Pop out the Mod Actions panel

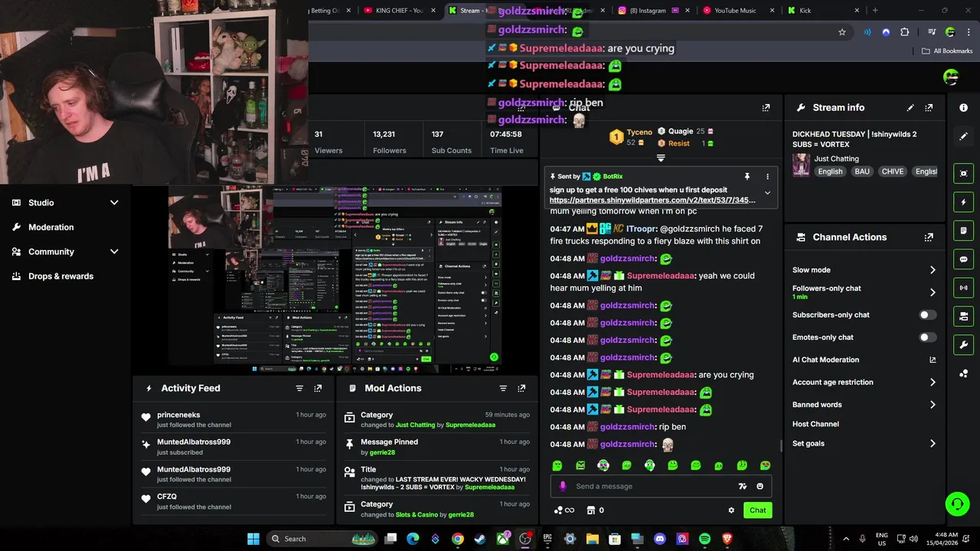point(521,388)
